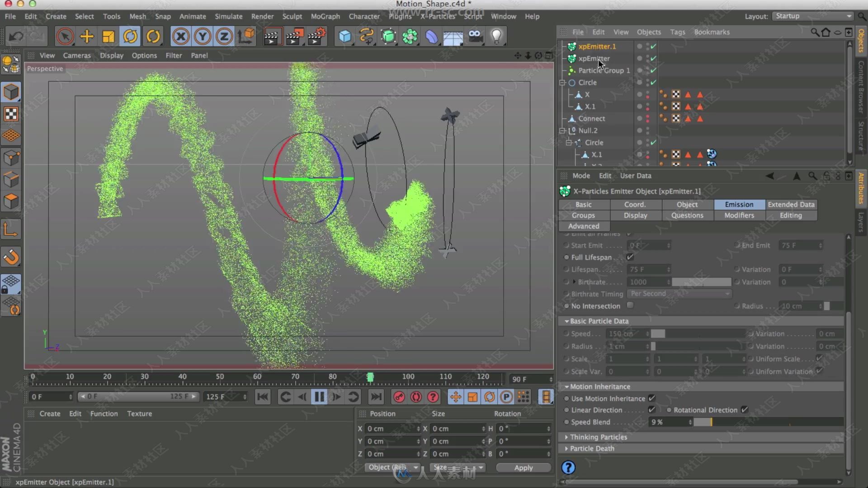Toggle Linear Direction checkbox
This screenshot has width=868, height=488.
651,409
